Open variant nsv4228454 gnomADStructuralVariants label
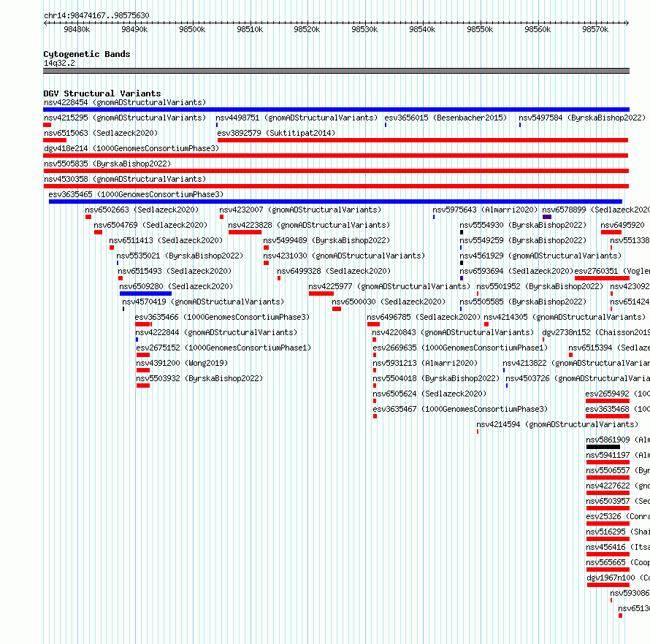 [125, 102]
